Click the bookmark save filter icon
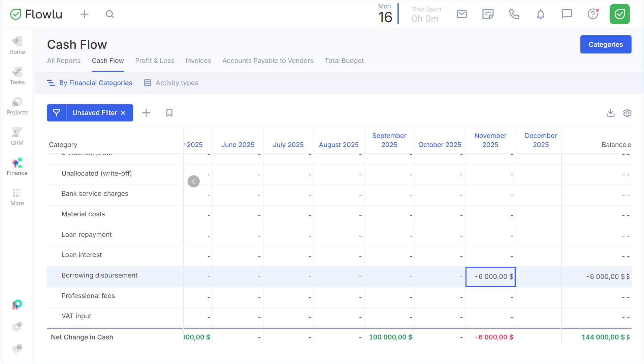Image resolution: width=644 pixels, height=364 pixels. 169,113
